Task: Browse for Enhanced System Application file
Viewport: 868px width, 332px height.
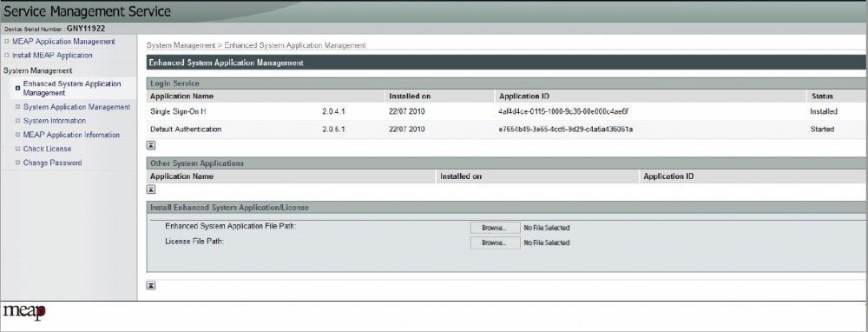Action: (495, 228)
